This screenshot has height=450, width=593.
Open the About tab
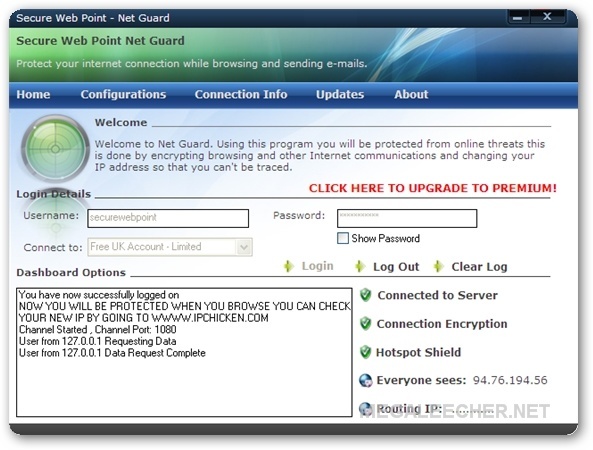tap(411, 94)
